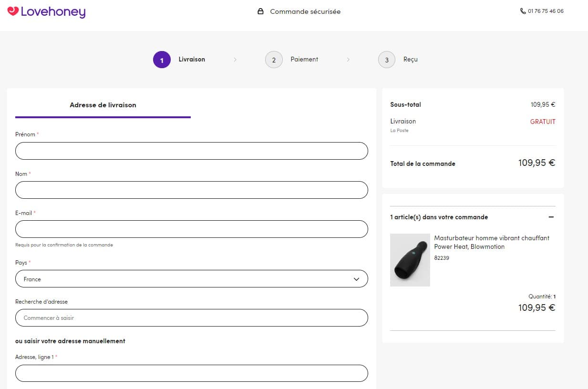
Task: Click the chevron between Paiement and Reçu
Action: [348, 60]
